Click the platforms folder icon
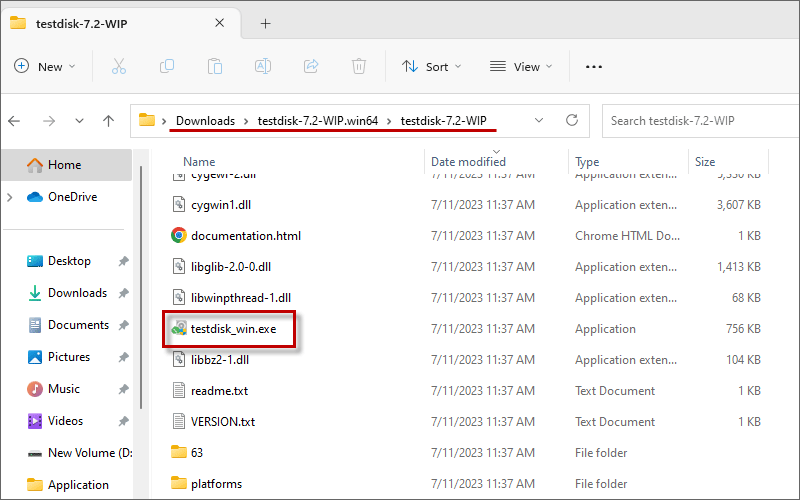800x500 pixels. [x=179, y=483]
